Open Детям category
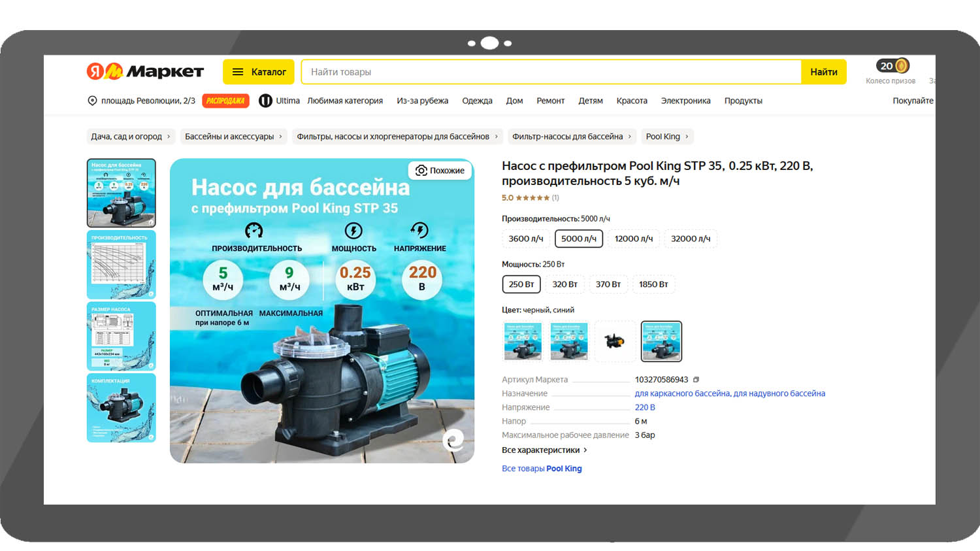Screen dimensions: 980x551 point(590,101)
